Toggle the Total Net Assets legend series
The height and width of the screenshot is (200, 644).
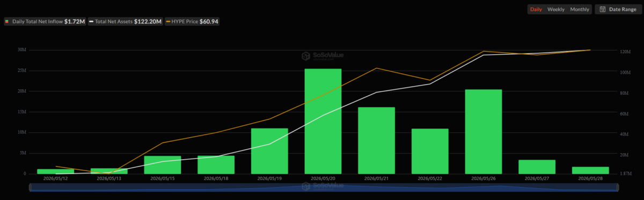tap(126, 22)
